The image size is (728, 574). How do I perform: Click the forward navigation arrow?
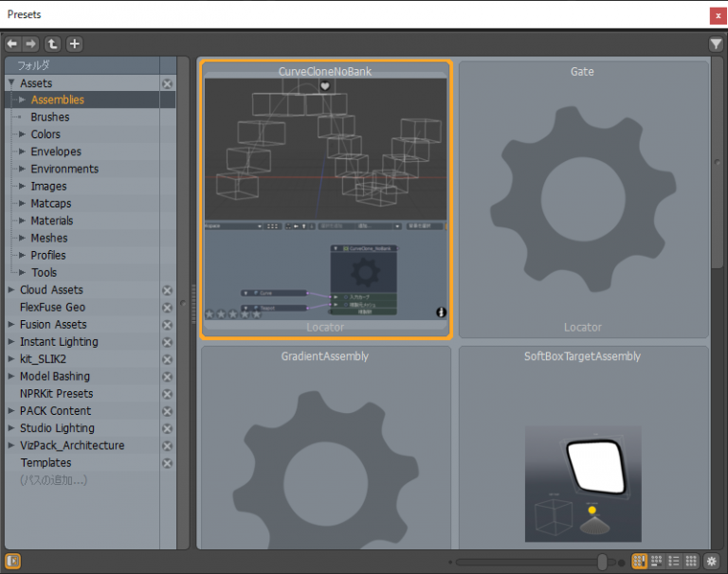[30, 45]
